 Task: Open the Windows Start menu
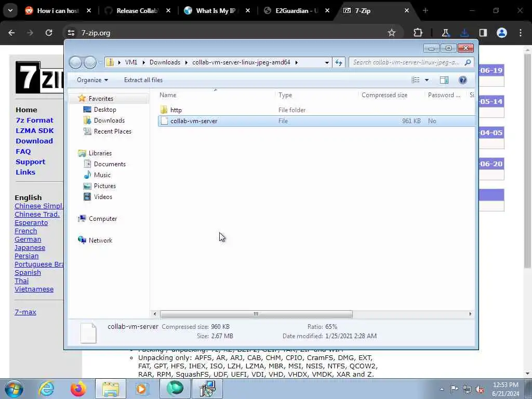pos(14,389)
